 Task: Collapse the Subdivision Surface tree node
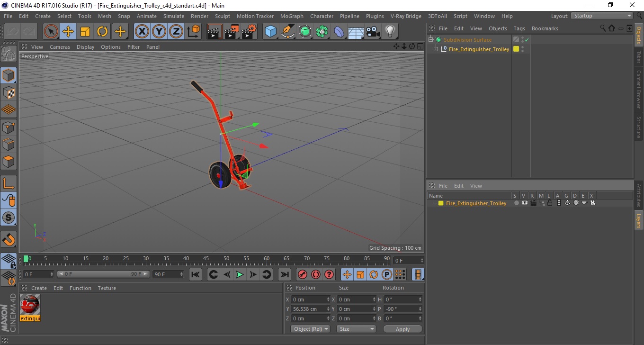431,40
